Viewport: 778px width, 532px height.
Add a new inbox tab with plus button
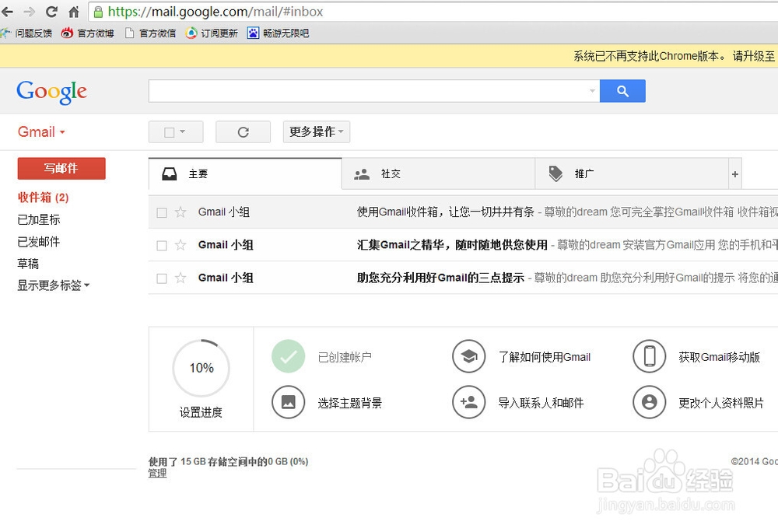tap(735, 174)
